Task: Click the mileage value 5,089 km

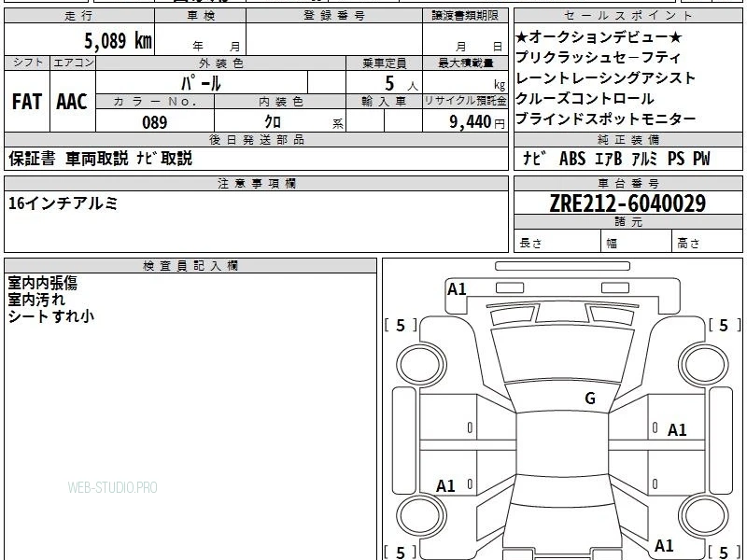Action: (118, 40)
